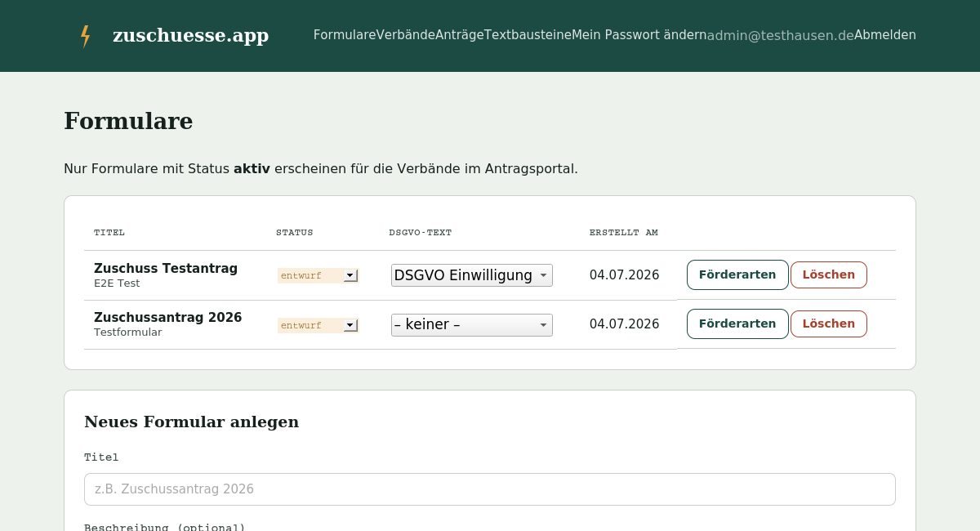Open the Anträge navigation item

460,35
